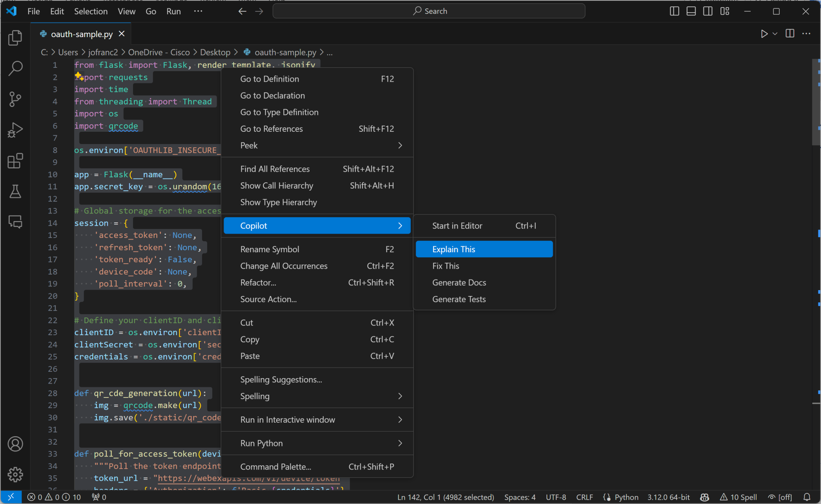Go forward with the right arrow

pos(259,11)
